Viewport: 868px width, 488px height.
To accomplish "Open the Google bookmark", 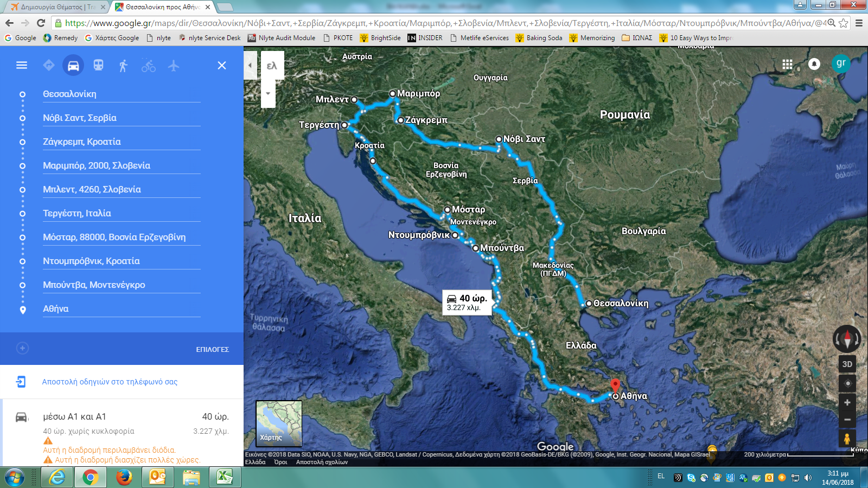I will (21, 38).
